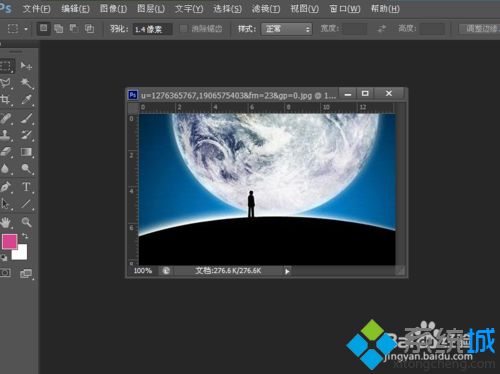
Task: Click the person silhouette in the canvas
Action: pos(251,204)
